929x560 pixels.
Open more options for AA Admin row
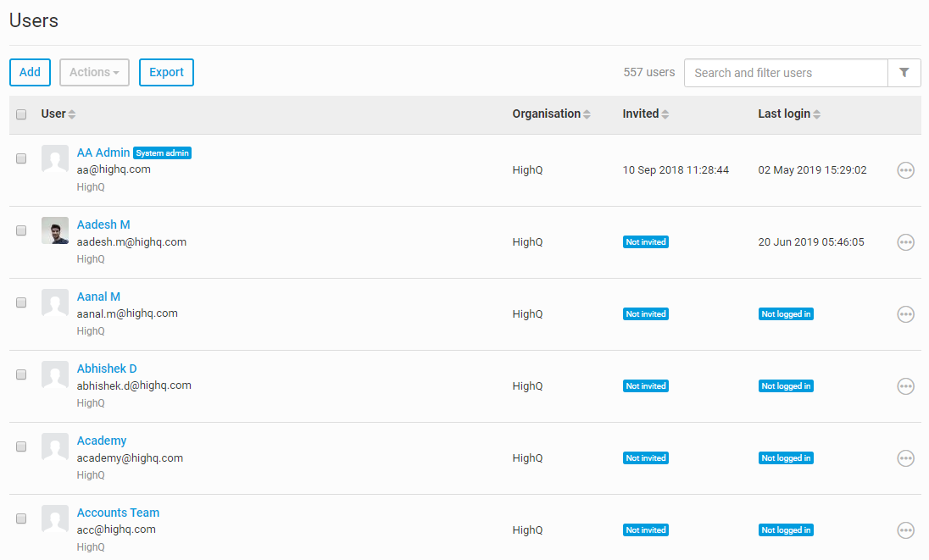pos(905,170)
